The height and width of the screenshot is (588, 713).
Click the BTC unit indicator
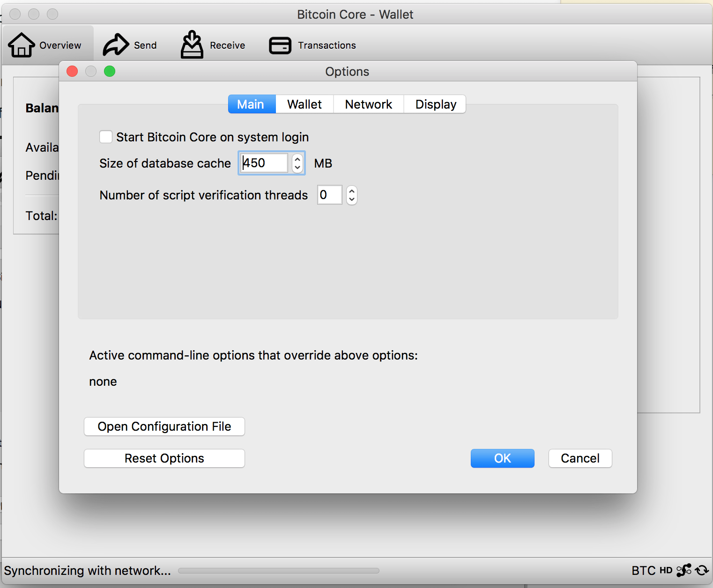(x=644, y=570)
